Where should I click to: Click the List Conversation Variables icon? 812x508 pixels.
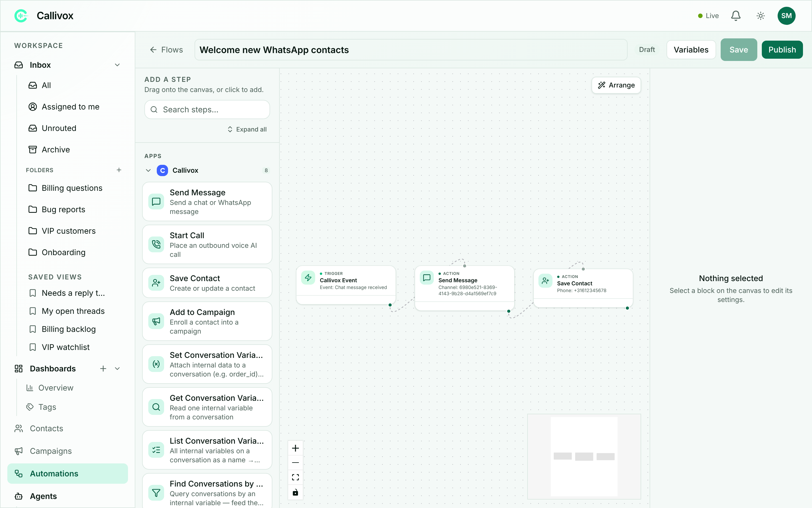156,450
